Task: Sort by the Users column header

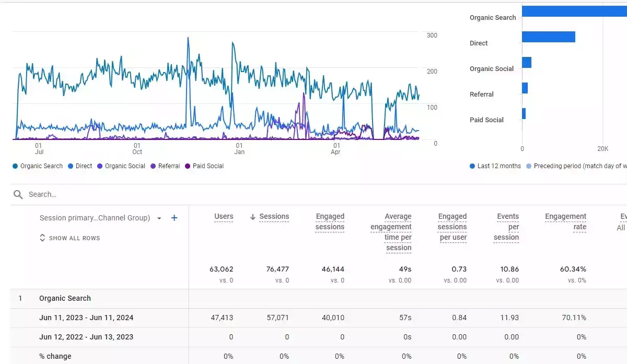Action: [224, 217]
